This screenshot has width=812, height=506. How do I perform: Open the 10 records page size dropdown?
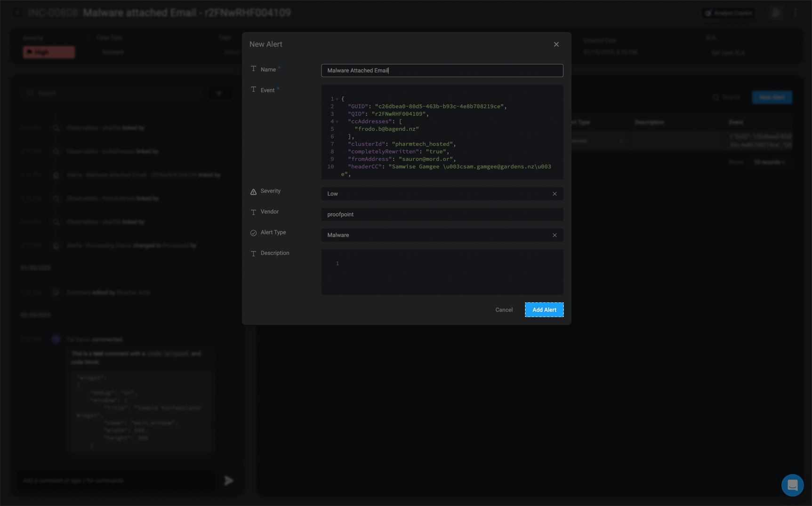pyautogui.click(x=770, y=162)
